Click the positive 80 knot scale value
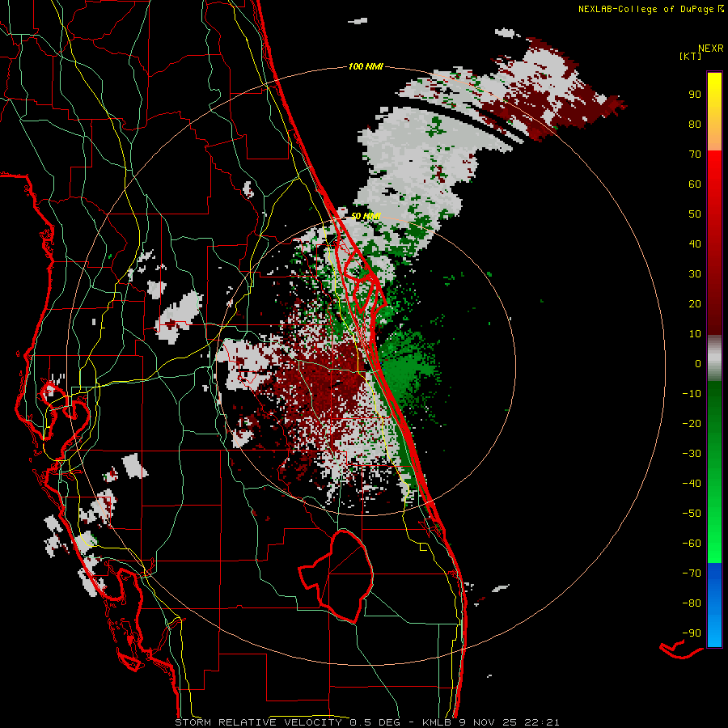 pos(695,125)
